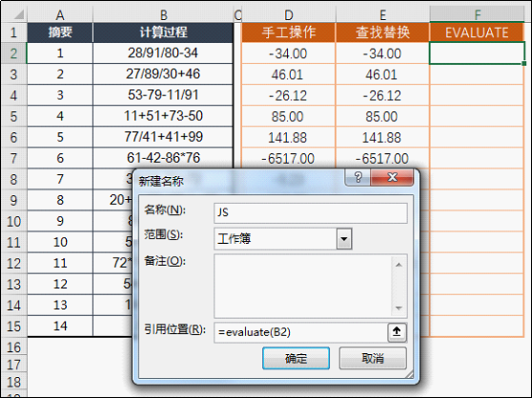Select row 7 header

point(13,159)
